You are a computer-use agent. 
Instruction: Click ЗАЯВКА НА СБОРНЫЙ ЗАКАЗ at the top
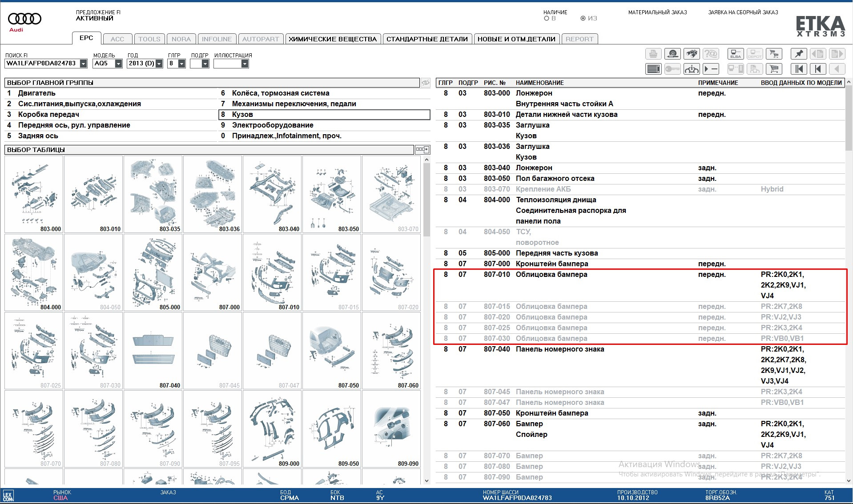(x=743, y=12)
